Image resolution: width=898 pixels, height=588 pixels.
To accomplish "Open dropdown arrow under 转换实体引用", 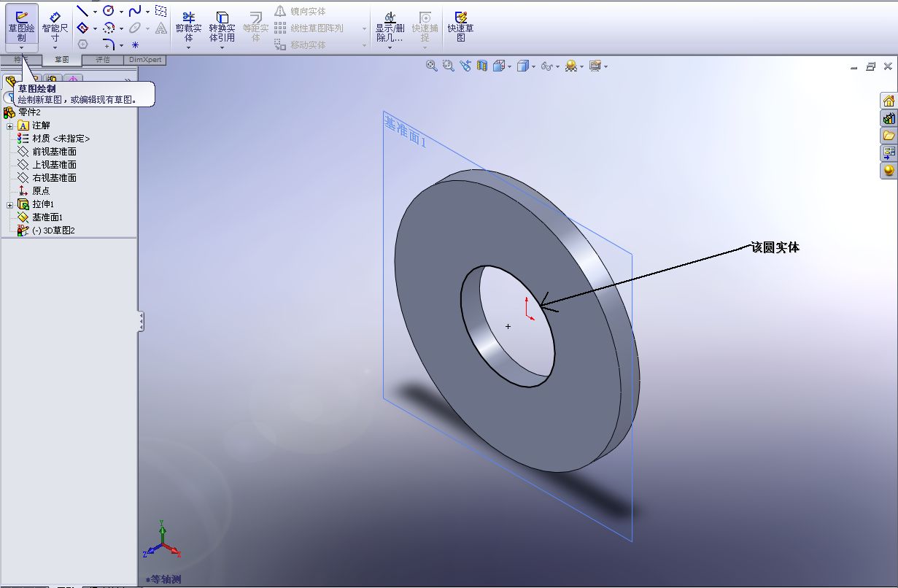I will click(222, 48).
